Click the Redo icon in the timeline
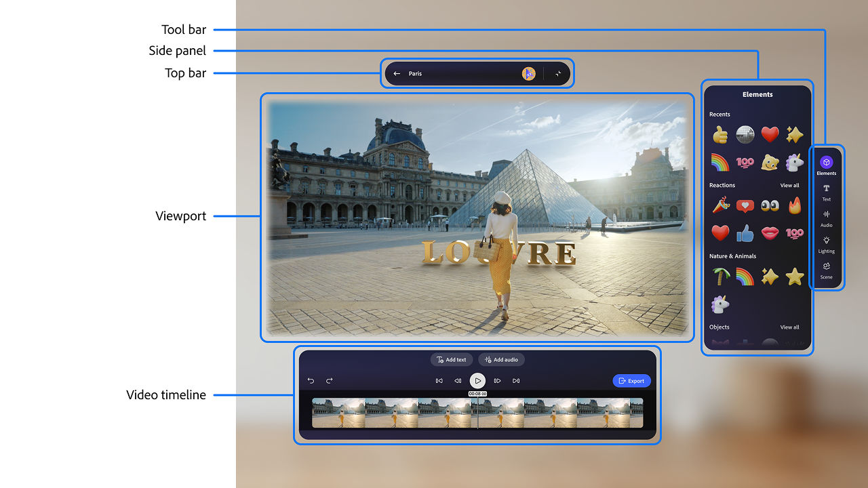This screenshot has width=868, height=488. pyautogui.click(x=330, y=380)
